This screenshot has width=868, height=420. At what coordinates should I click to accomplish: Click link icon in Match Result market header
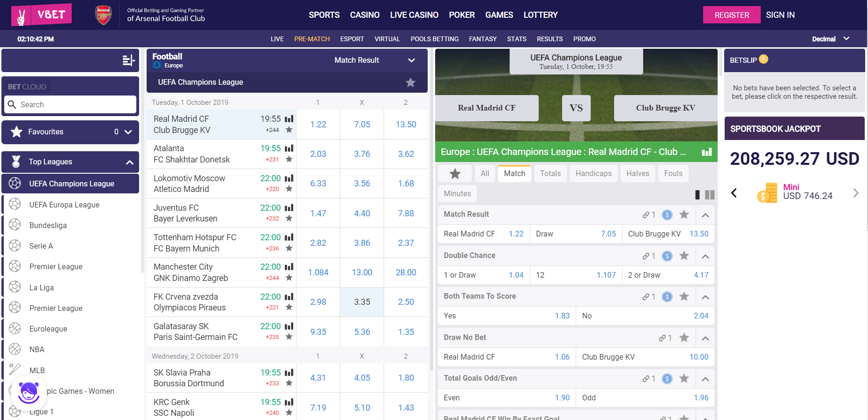(x=646, y=215)
